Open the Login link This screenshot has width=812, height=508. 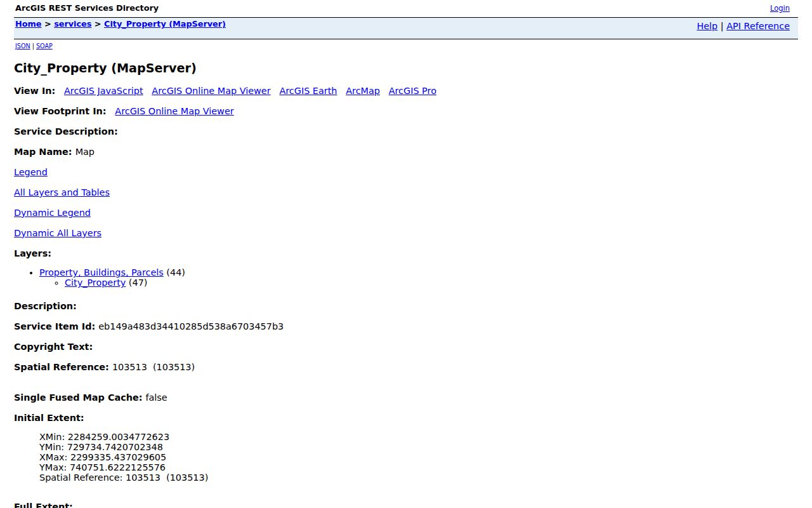(780, 8)
